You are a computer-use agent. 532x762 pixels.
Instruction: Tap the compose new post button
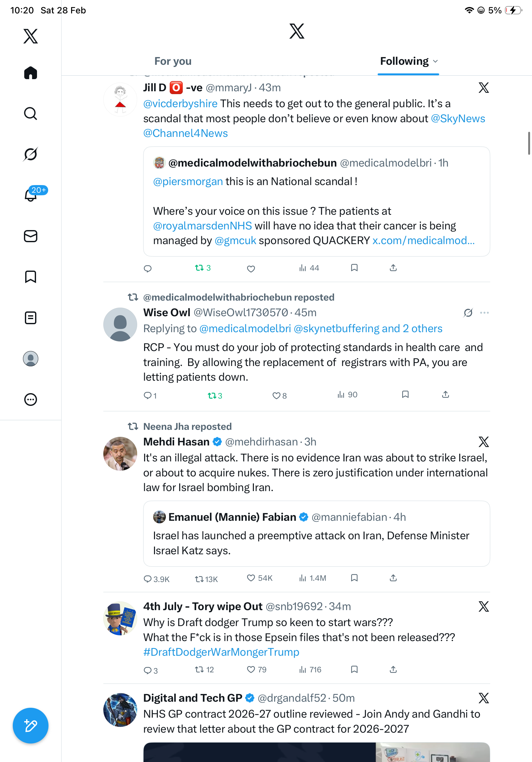click(x=31, y=726)
